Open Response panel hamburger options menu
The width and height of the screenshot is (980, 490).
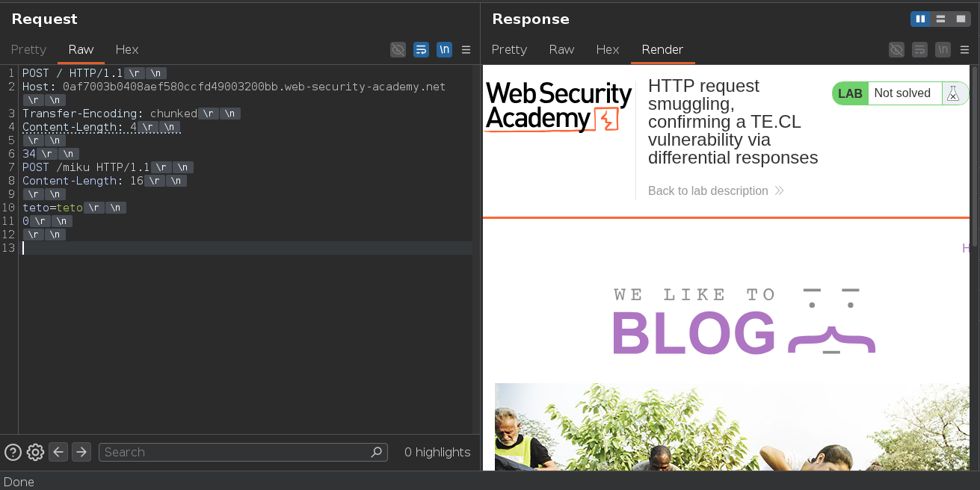click(964, 49)
